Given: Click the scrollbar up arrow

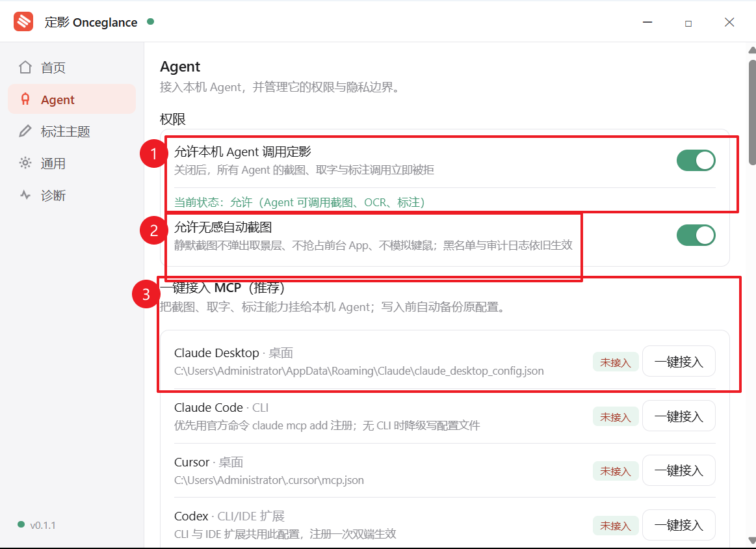Looking at the screenshot, I should click(x=752, y=50).
